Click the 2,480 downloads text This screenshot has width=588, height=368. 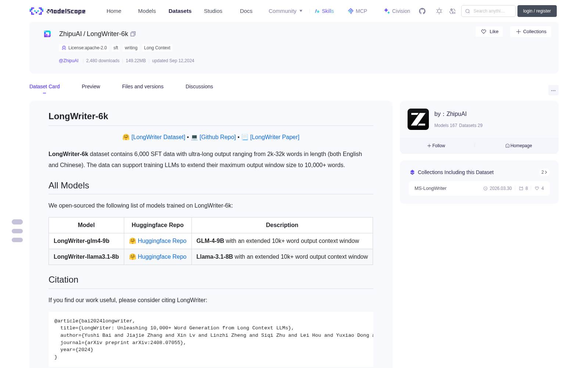103,61
